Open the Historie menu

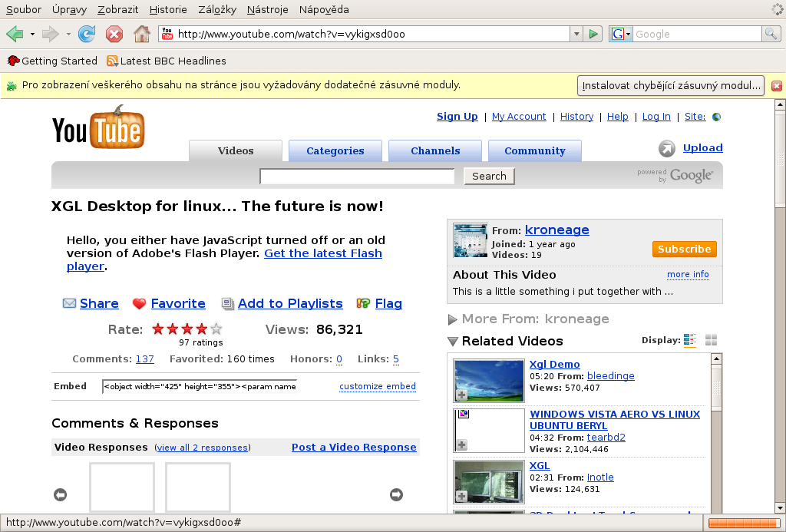(x=168, y=9)
